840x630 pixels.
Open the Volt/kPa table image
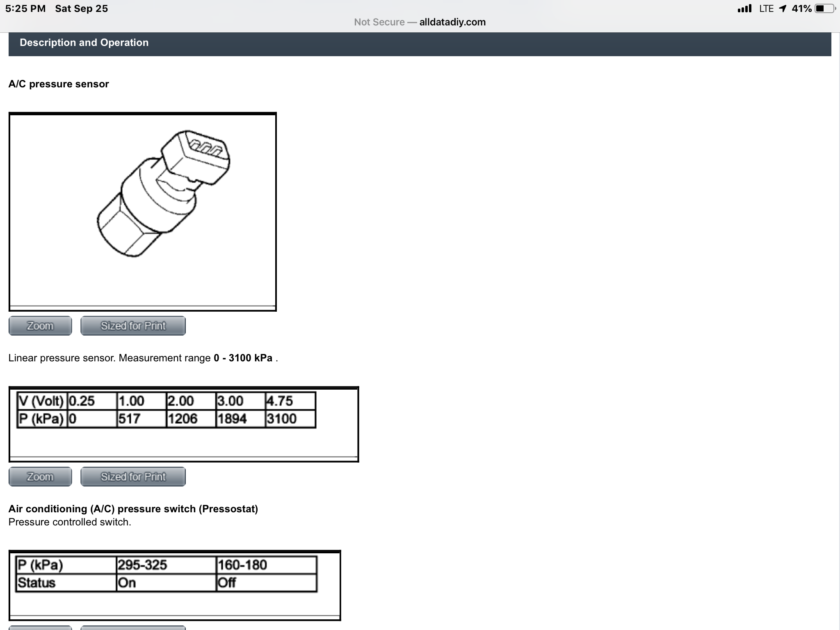click(x=183, y=424)
